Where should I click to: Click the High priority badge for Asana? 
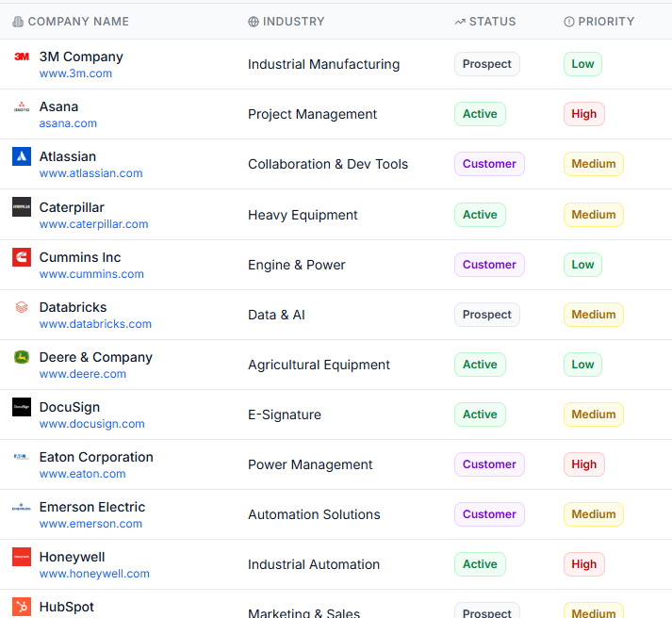(584, 114)
